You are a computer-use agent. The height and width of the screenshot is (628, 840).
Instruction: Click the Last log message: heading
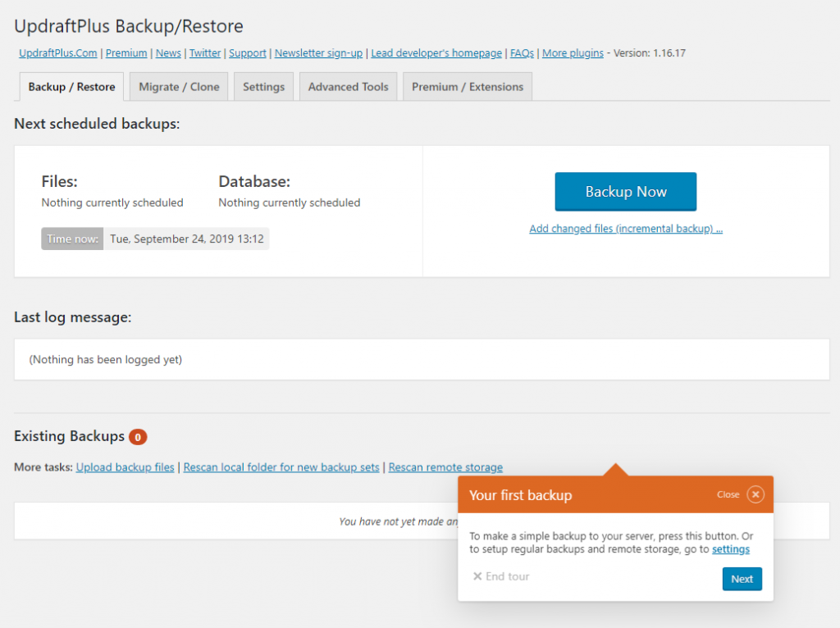point(72,317)
